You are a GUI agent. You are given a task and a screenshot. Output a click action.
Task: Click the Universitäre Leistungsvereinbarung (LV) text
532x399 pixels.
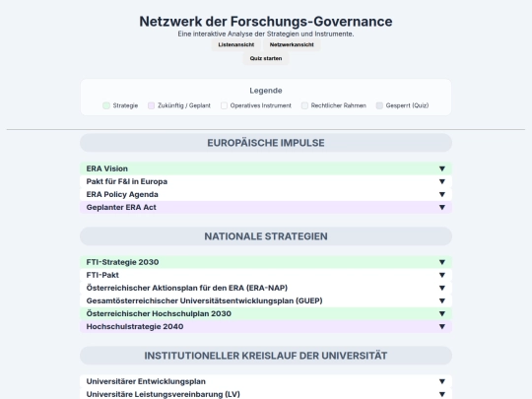163,394
